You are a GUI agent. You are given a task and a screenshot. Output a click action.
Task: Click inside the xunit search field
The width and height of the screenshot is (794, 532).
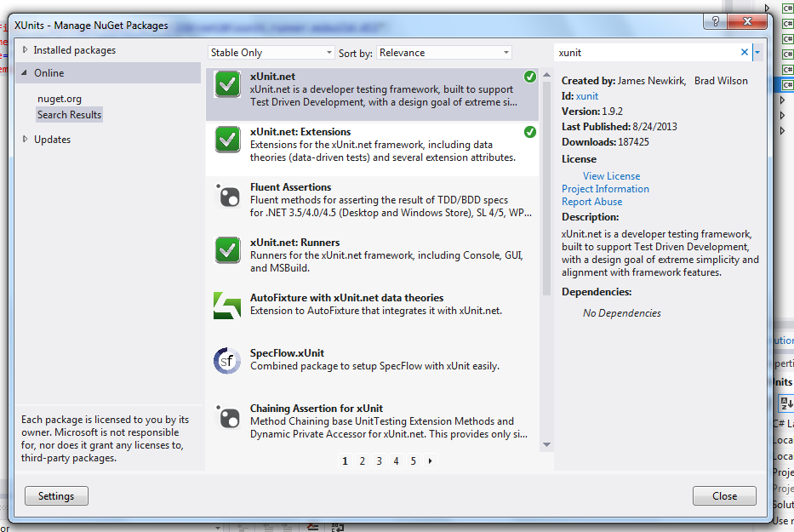[x=646, y=53]
